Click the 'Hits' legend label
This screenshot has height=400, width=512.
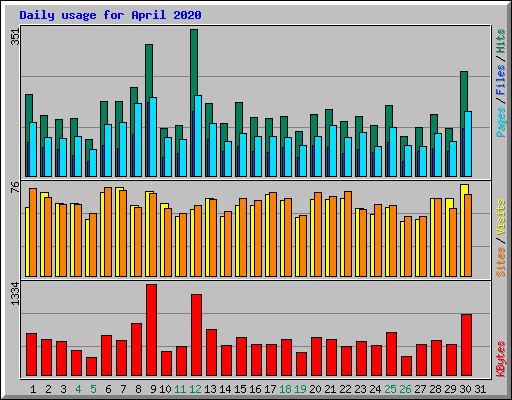tap(500, 41)
